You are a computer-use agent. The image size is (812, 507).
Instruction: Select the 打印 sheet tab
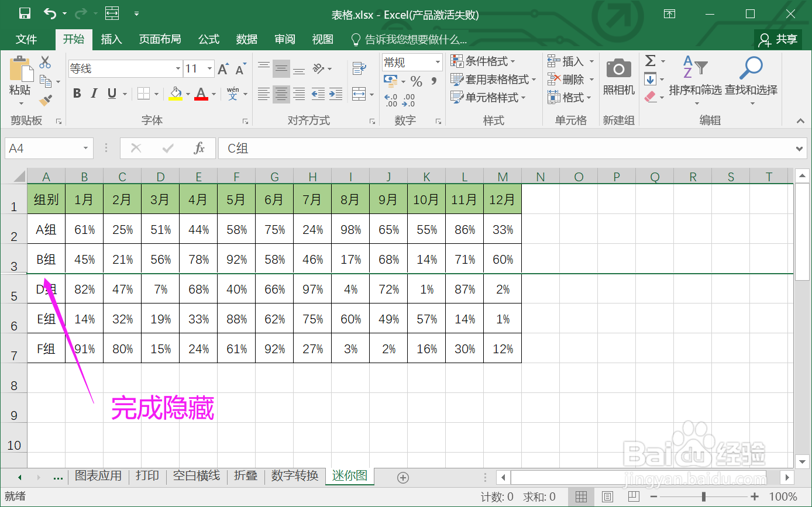coord(147,475)
